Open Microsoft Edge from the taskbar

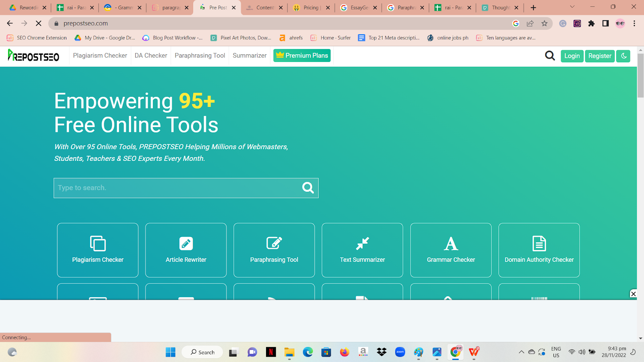(x=308, y=352)
